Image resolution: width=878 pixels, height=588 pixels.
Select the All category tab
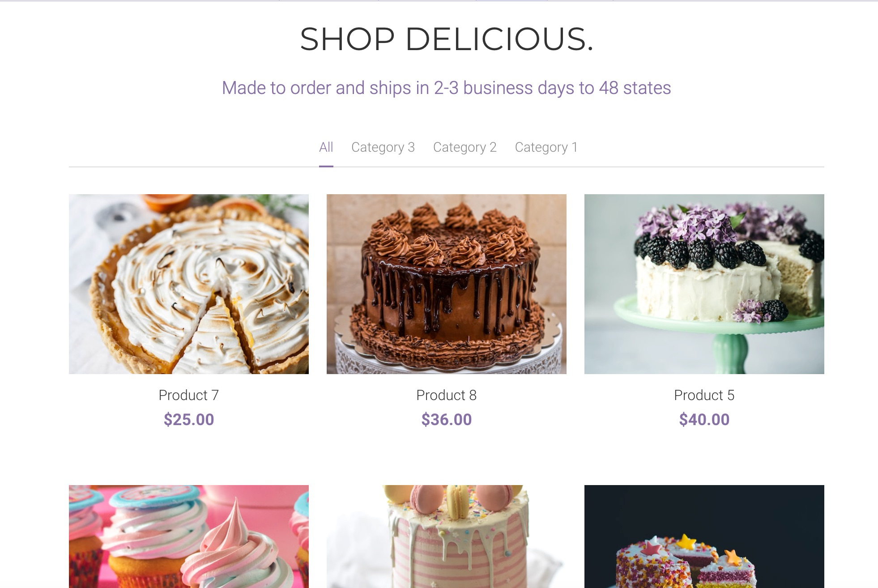point(326,147)
